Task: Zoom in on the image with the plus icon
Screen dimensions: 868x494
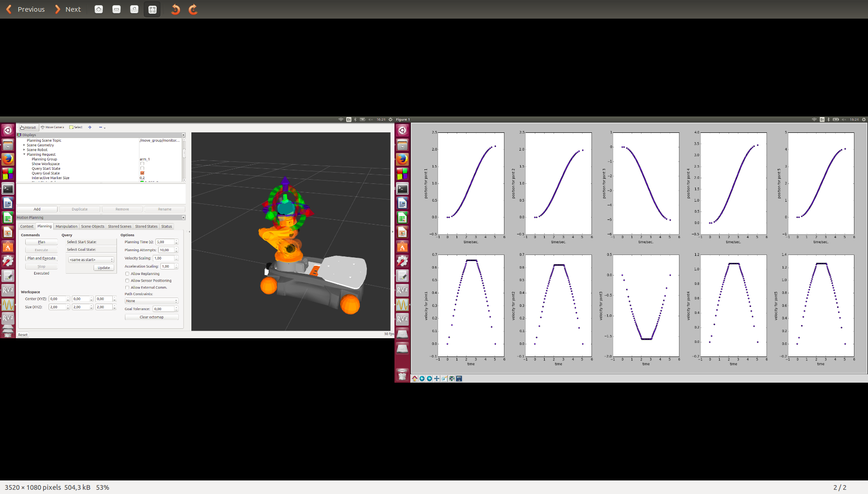Action: tap(99, 9)
